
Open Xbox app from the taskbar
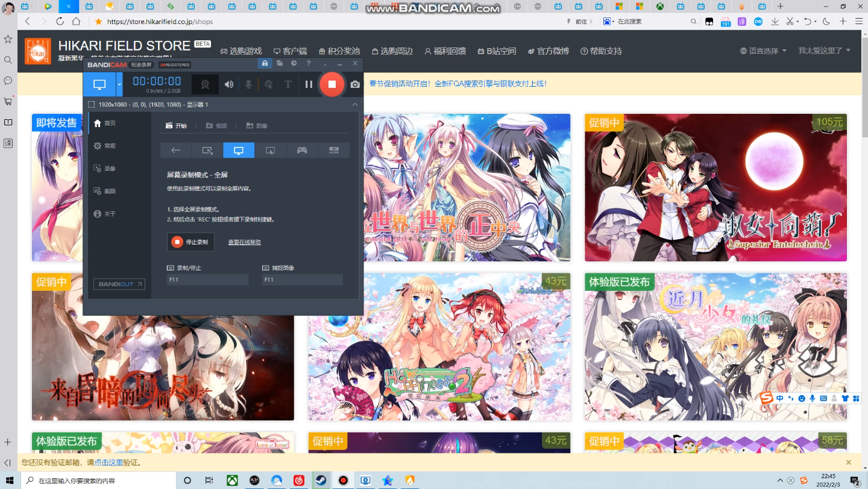pyautogui.click(x=232, y=480)
